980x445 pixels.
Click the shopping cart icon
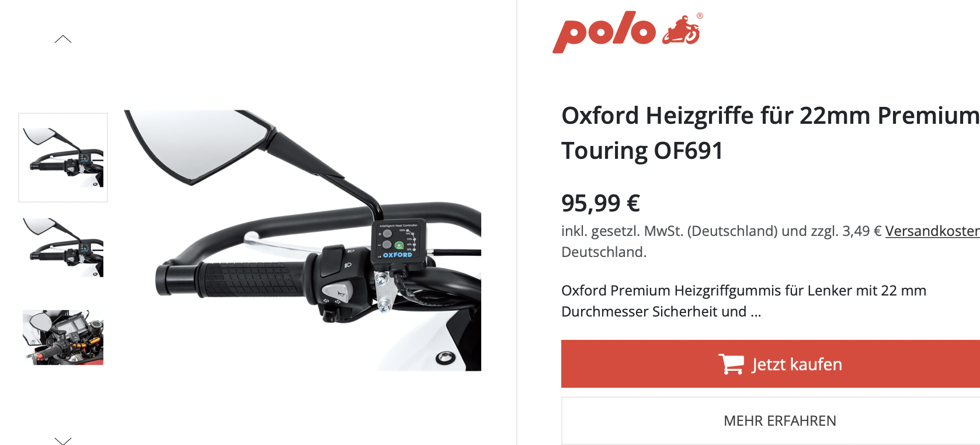pyautogui.click(x=731, y=364)
